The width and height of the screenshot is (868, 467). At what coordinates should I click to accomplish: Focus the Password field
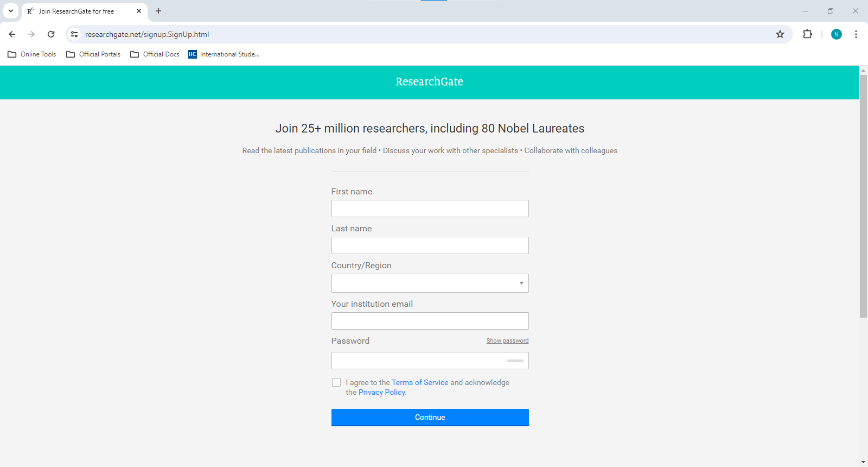click(x=430, y=361)
